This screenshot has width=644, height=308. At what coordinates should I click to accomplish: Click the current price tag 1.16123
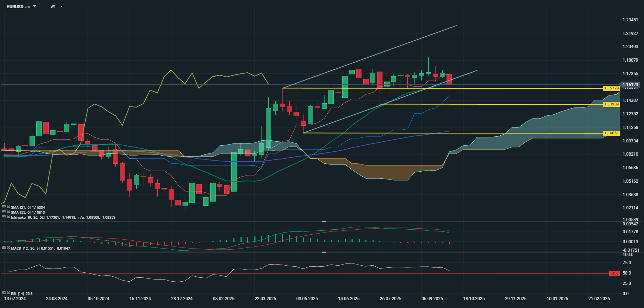coord(630,85)
